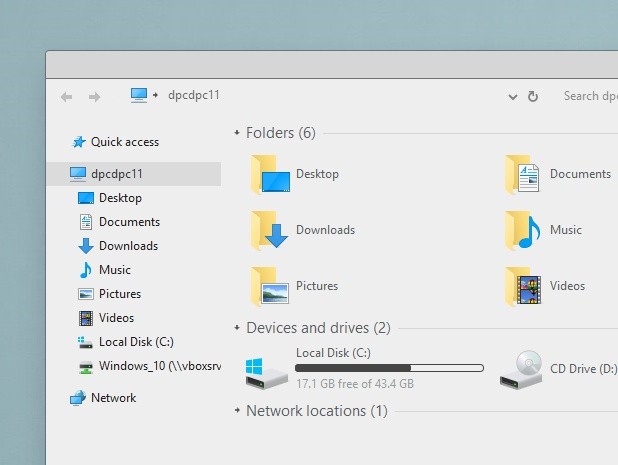Image resolution: width=618 pixels, height=465 pixels.
Task: Open Quick access in the sidebar
Action: 125,142
